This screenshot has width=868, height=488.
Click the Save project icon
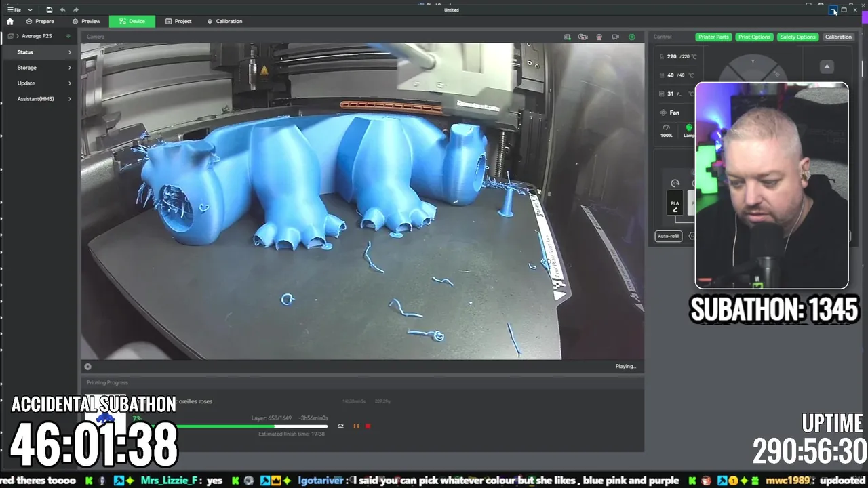click(x=50, y=9)
